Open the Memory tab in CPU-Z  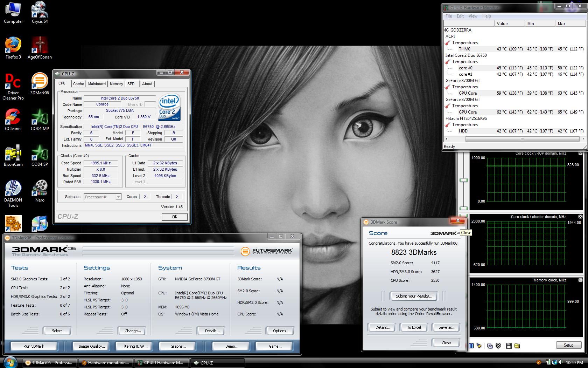tap(116, 84)
